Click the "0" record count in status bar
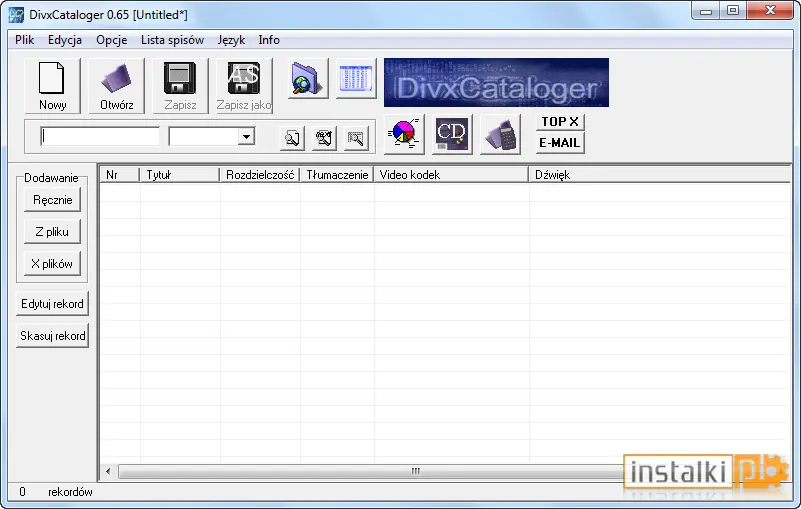The width and height of the screenshot is (801, 509). tap(22, 492)
